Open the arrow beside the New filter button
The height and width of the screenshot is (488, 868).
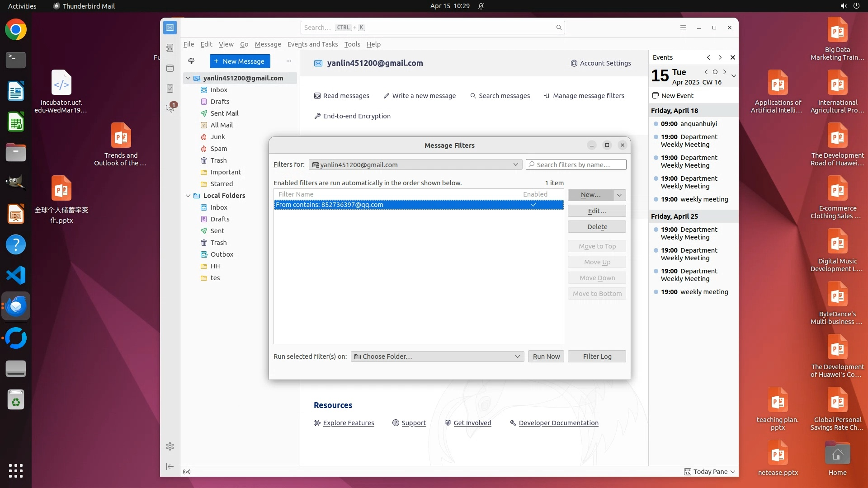point(619,195)
